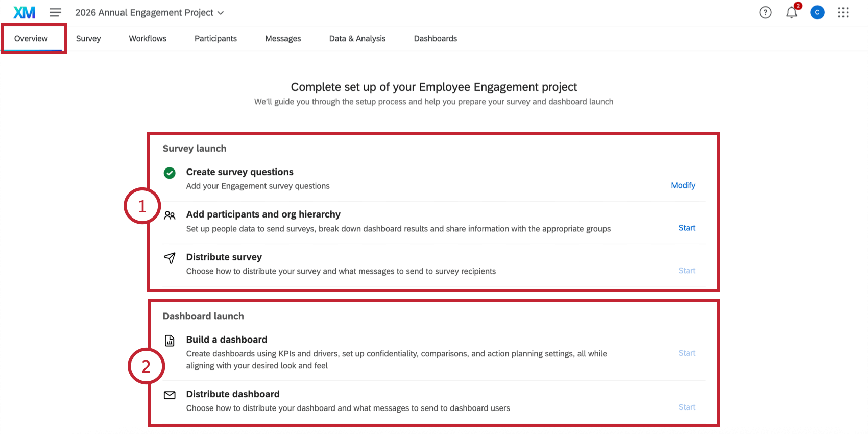Viewport: 868px width, 434px height.
Task: Open the 2026 Annual Engagement Project dropdown
Action: 150,12
